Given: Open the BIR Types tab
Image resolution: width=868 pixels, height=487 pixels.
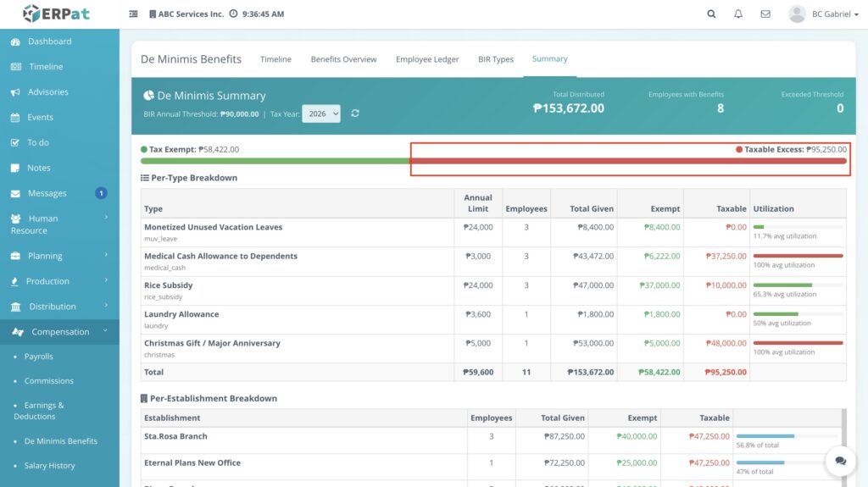Looking at the screenshot, I should point(496,59).
